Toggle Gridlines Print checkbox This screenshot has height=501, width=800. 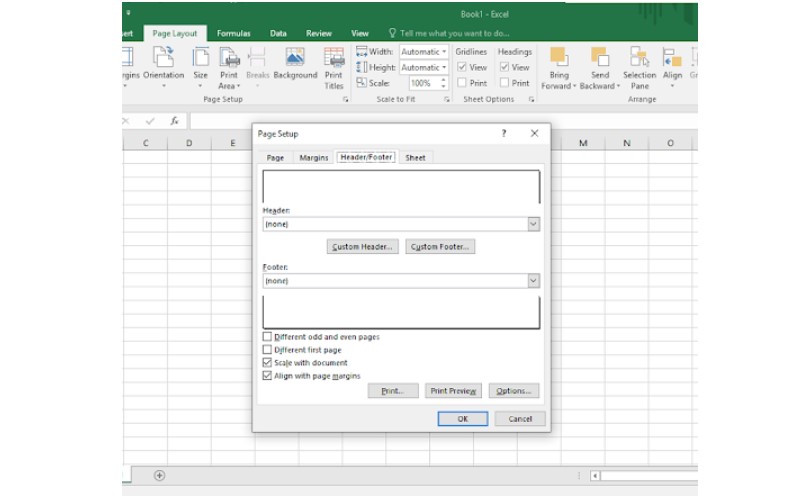tap(462, 83)
